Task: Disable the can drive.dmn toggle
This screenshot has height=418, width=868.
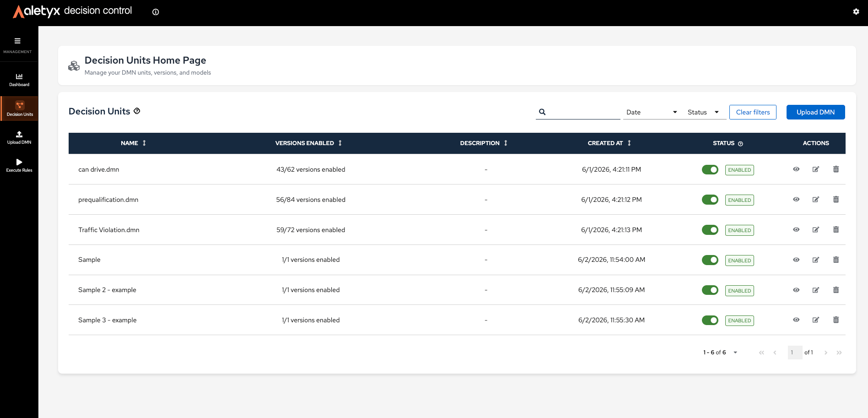Action: (x=710, y=170)
